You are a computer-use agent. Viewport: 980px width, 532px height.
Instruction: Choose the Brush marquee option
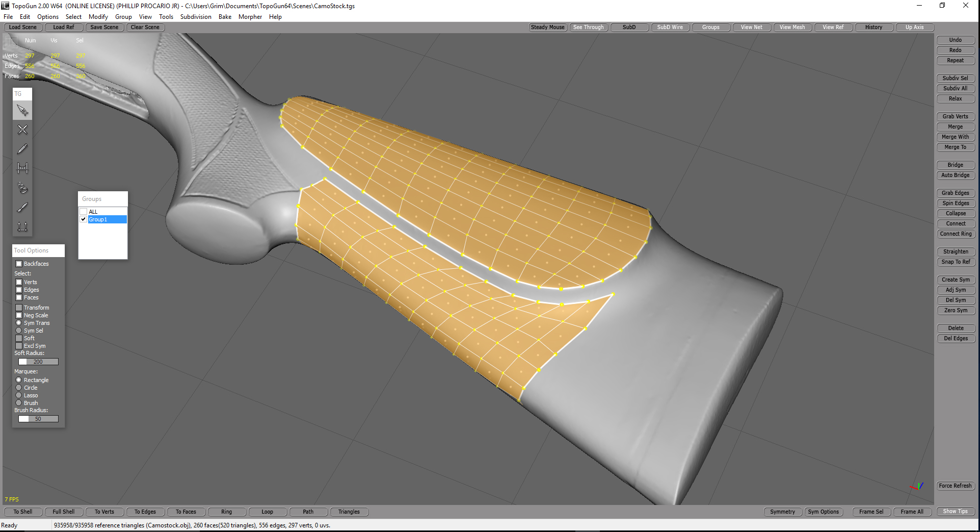point(19,403)
